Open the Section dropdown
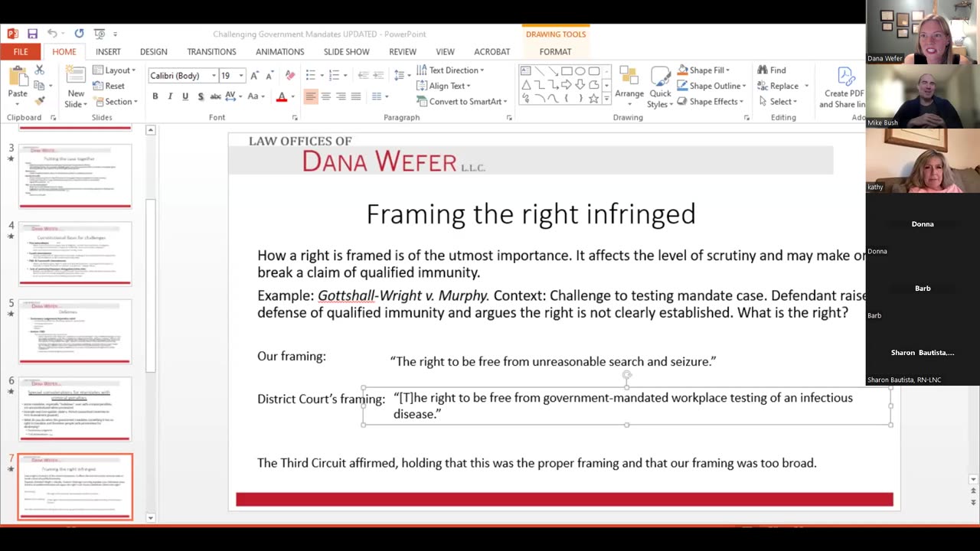Viewport: 980px width, 551px height. coord(115,102)
